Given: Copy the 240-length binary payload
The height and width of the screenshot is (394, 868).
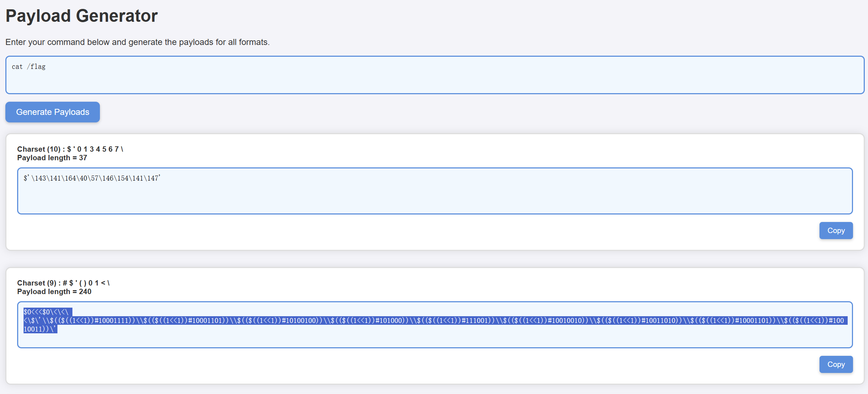Looking at the screenshot, I should coord(836,364).
